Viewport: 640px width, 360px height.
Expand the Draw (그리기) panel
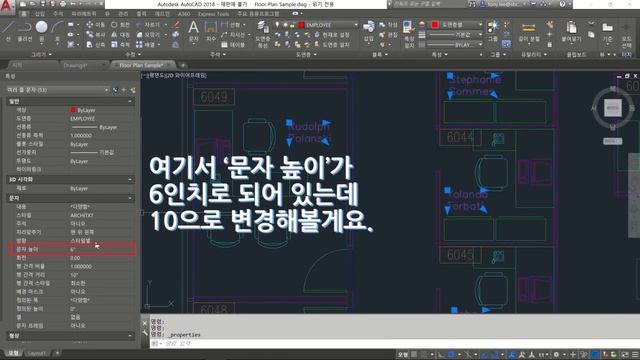42,54
